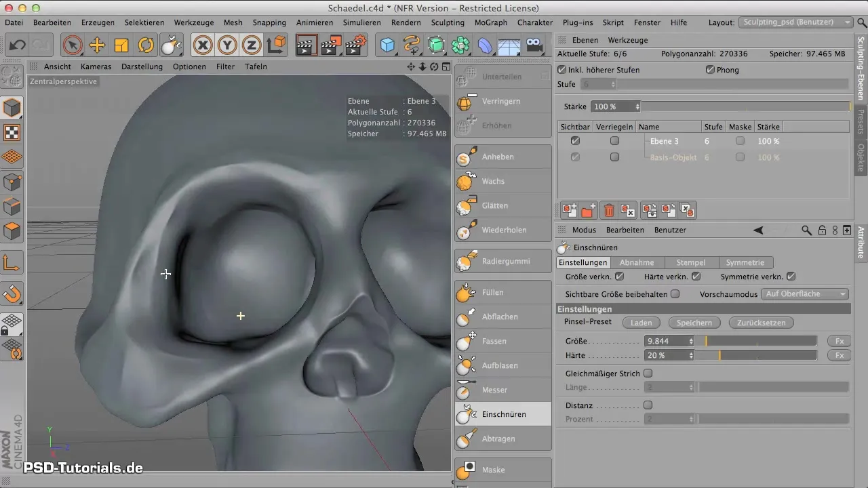Open the MoGraph menu
Image resolution: width=868 pixels, height=488 pixels.
point(491,22)
